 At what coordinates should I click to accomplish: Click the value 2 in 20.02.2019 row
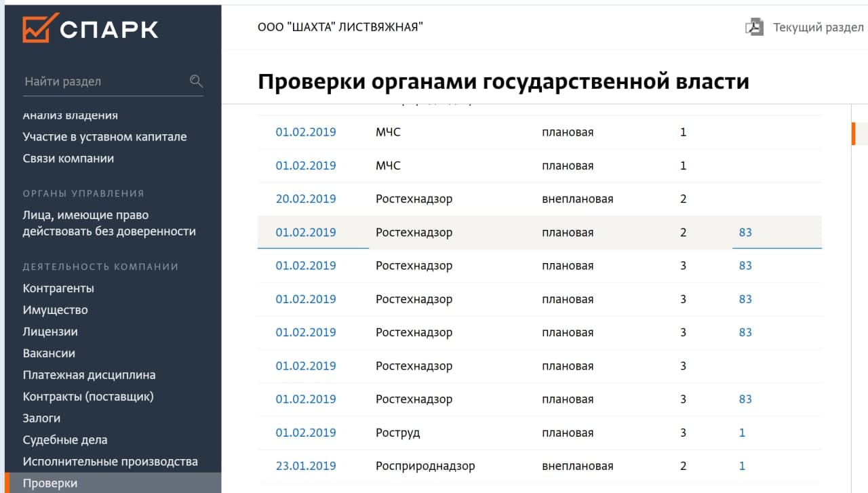(683, 199)
